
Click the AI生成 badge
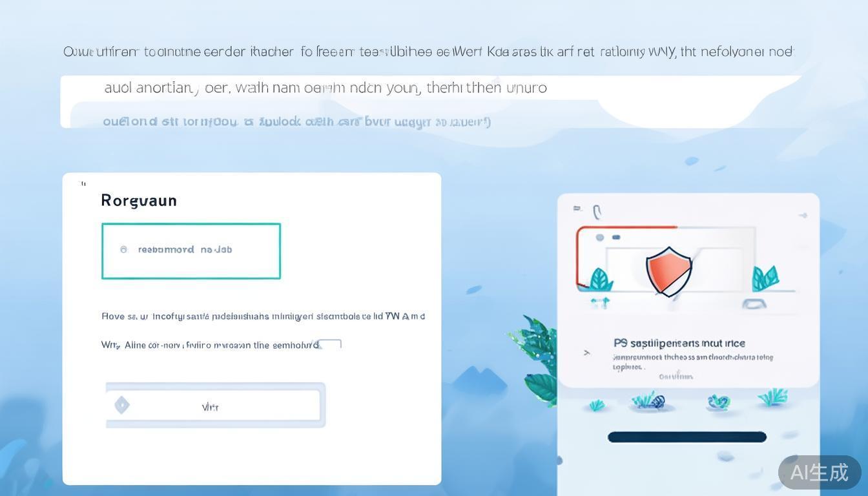click(x=820, y=473)
